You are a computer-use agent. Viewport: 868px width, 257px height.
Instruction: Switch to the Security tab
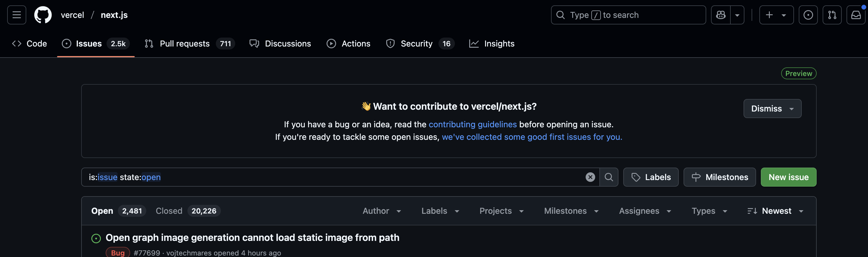(x=420, y=44)
